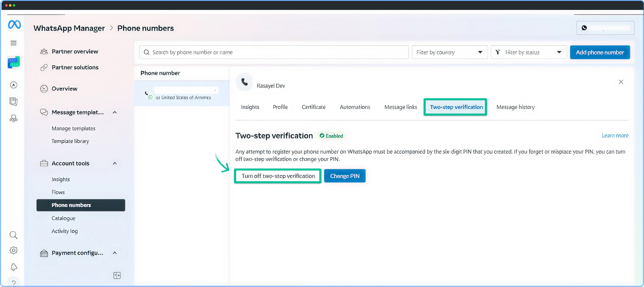This screenshot has height=287, width=644.
Task: Collapse the Message templates section
Action: pyautogui.click(x=115, y=112)
